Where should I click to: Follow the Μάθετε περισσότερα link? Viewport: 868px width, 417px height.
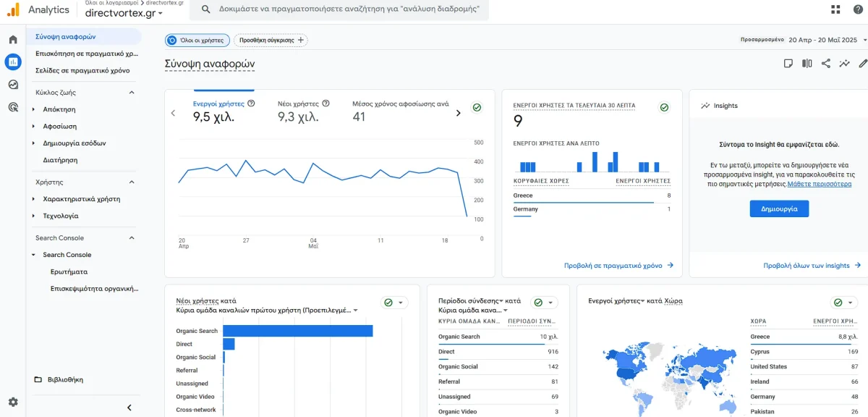820,184
